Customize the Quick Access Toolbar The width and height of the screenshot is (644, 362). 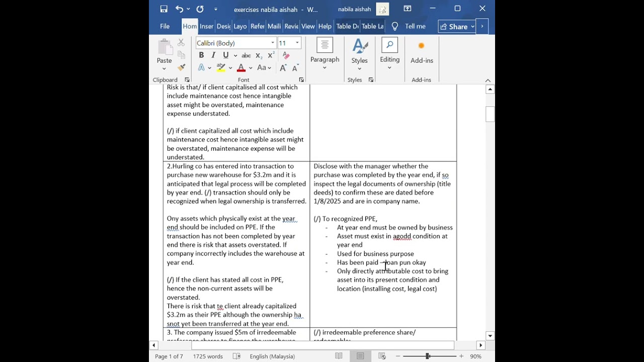[x=216, y=9]
